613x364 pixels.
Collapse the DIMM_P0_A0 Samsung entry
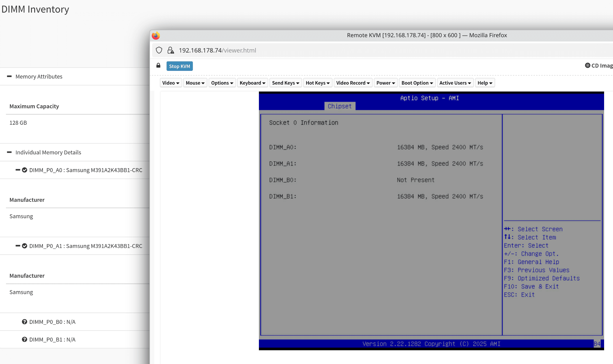pyautogui.click(x=18, y=170)
